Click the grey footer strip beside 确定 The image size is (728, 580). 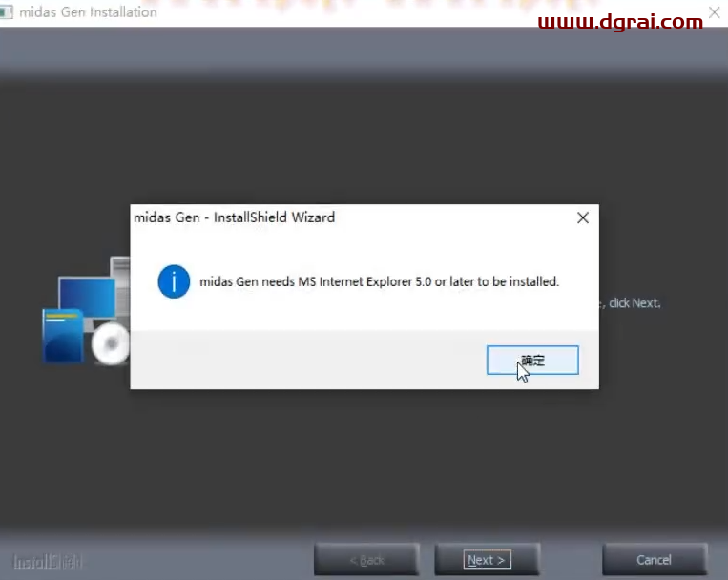[305, 360]
